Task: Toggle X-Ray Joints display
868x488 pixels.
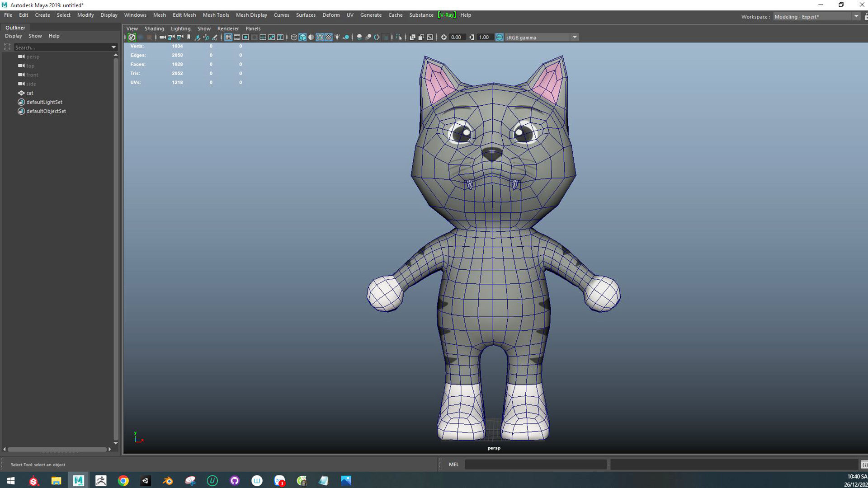Action: click(430, 37)
